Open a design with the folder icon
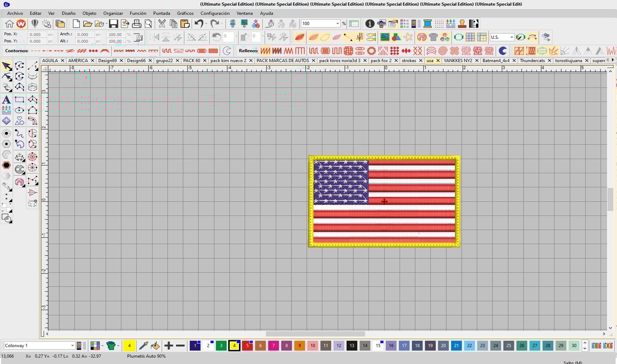 [x=87, y=24]
